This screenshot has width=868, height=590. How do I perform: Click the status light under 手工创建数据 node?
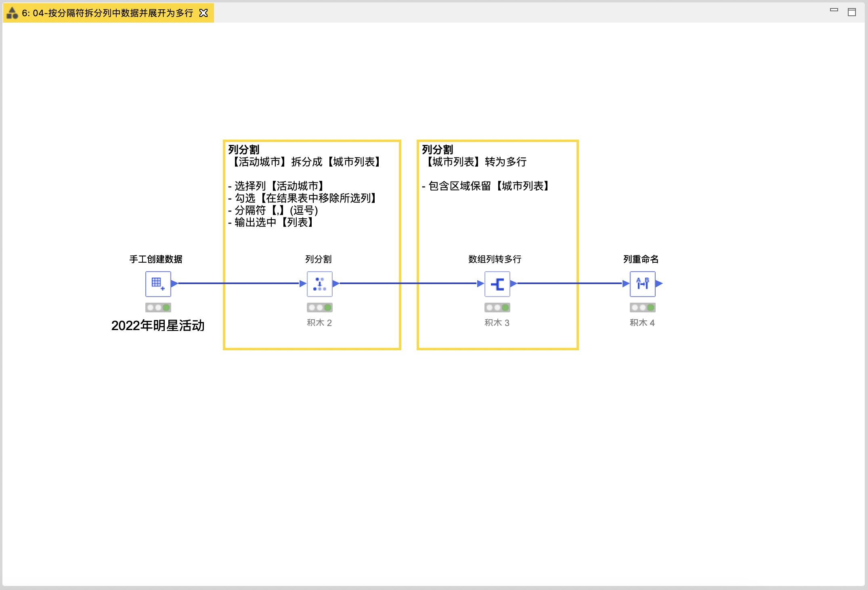158,308
